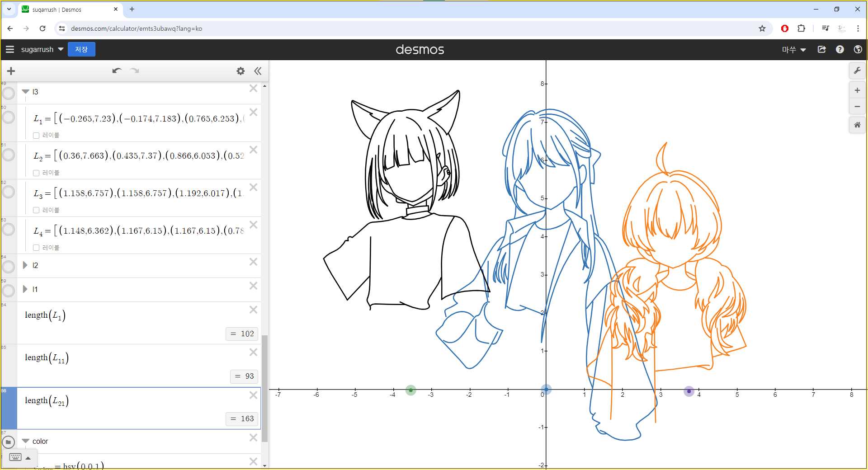Show the on-screen keypad
Viewport: 868px width, 470px height.
(x=20, y=457)
